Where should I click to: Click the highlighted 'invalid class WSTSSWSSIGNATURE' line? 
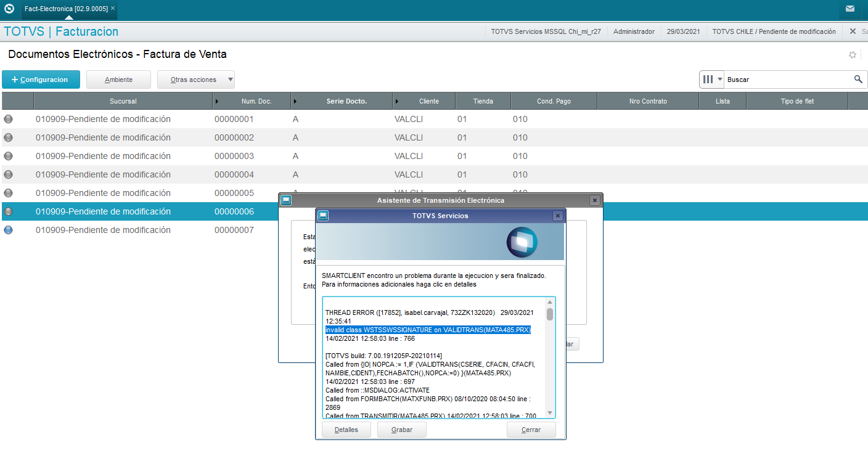[428, 330]
